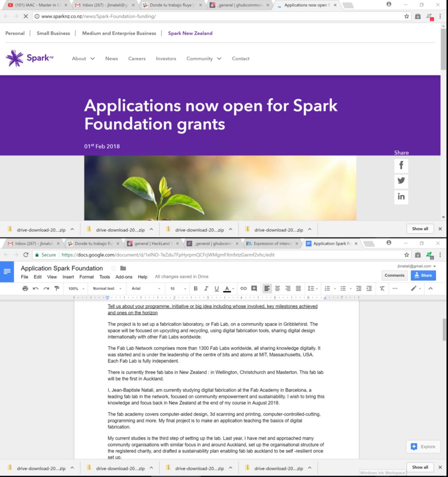
Task: Click the blue Share button in Docs
Action: pyautogui.click(x=423, y=275)
